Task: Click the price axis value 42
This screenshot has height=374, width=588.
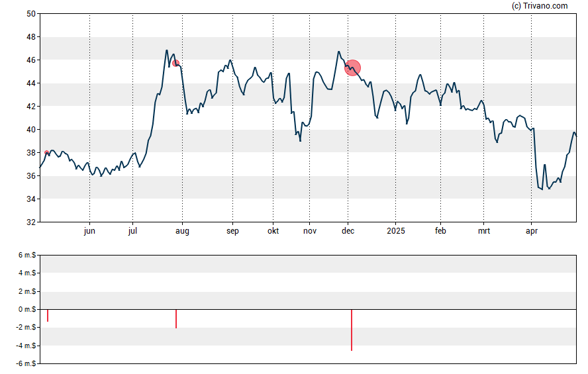Action: coord(31,107)
